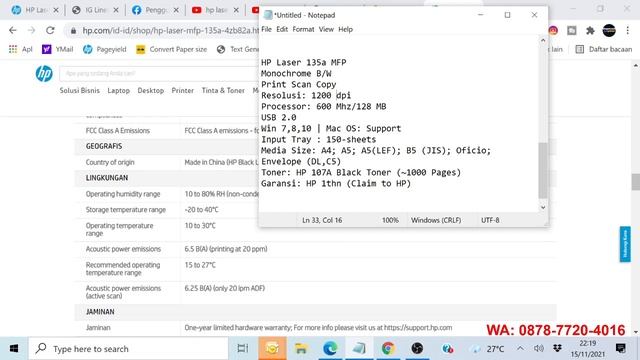
Task: Open volume control in system tray
Action: click(x=539, y=349)
